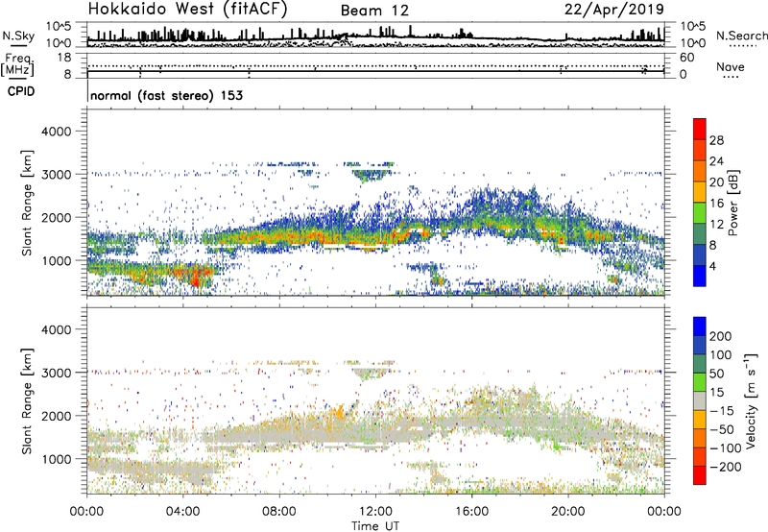
Task: Click the Velocity colorbar value '-200'
Action: (x=726, y=467)
